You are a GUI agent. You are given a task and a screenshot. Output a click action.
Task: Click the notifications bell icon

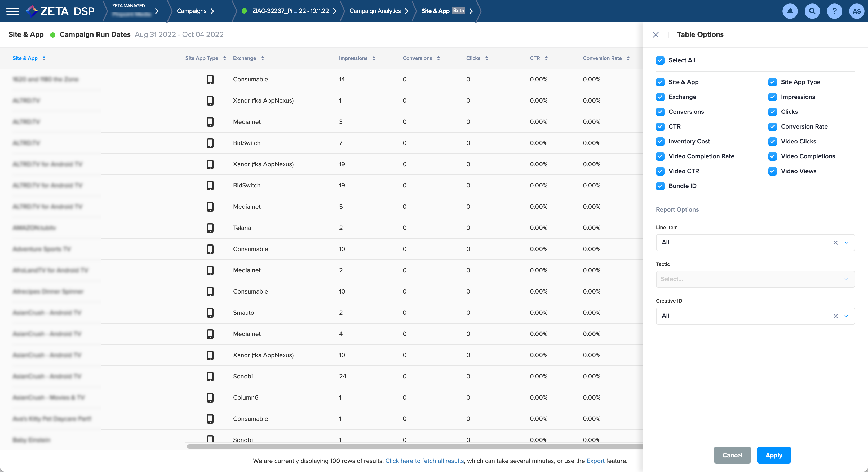[790, 11]
